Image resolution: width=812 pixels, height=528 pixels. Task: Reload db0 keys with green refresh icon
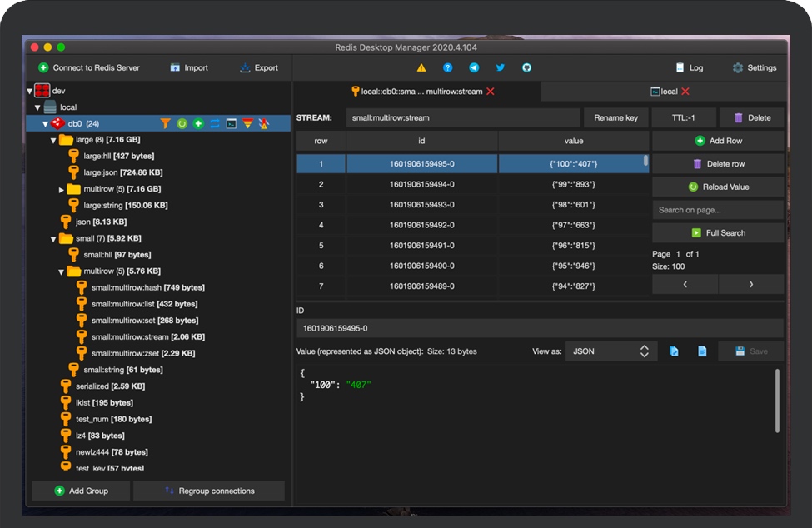182,123
